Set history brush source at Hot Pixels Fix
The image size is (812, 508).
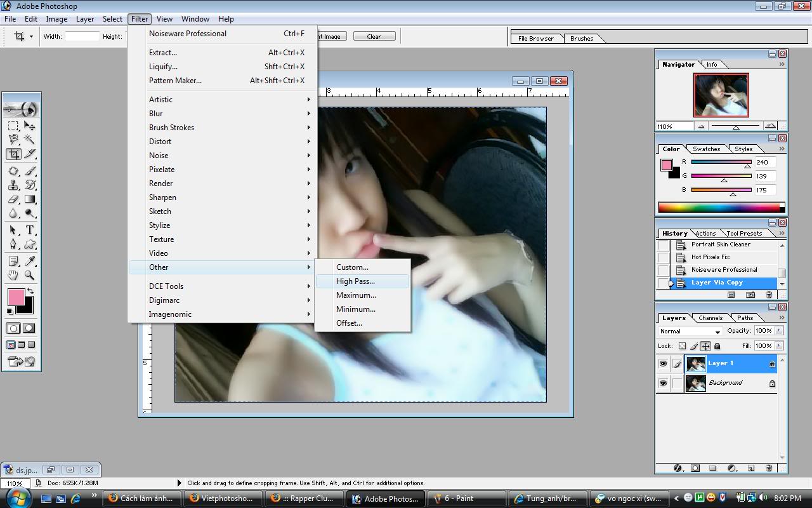pyautogui.click(x=664, y=257)
